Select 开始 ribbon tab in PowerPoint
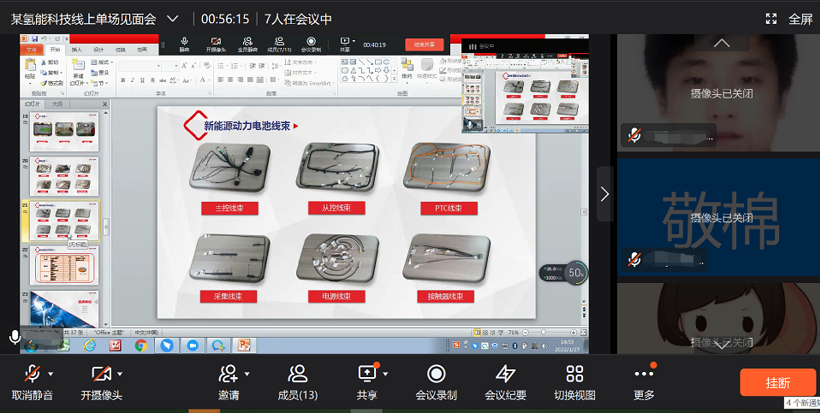The height and width of the screenshot is (413, 820). (55, 50)
